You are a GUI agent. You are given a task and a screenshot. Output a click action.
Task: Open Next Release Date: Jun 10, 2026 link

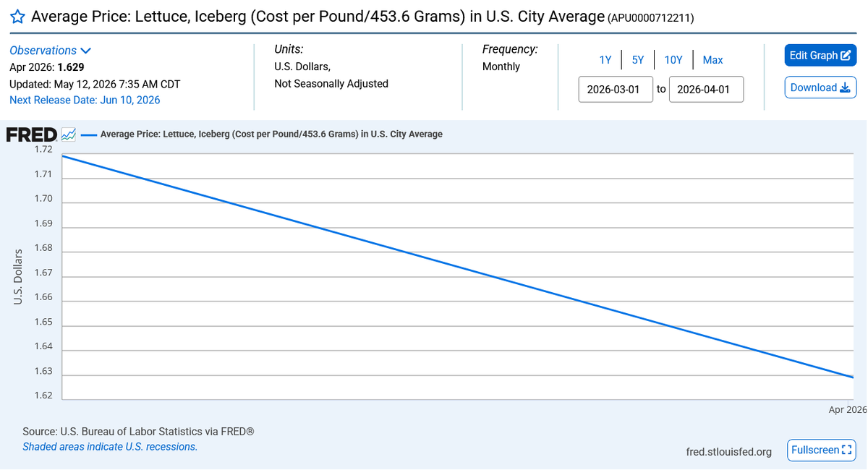tap(85, 100)
